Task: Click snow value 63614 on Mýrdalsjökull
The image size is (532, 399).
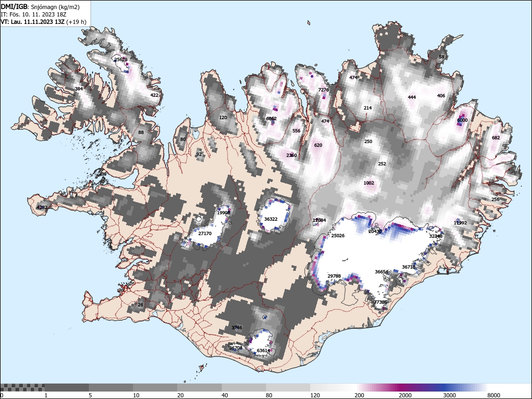Action: [x=263, y=351]
